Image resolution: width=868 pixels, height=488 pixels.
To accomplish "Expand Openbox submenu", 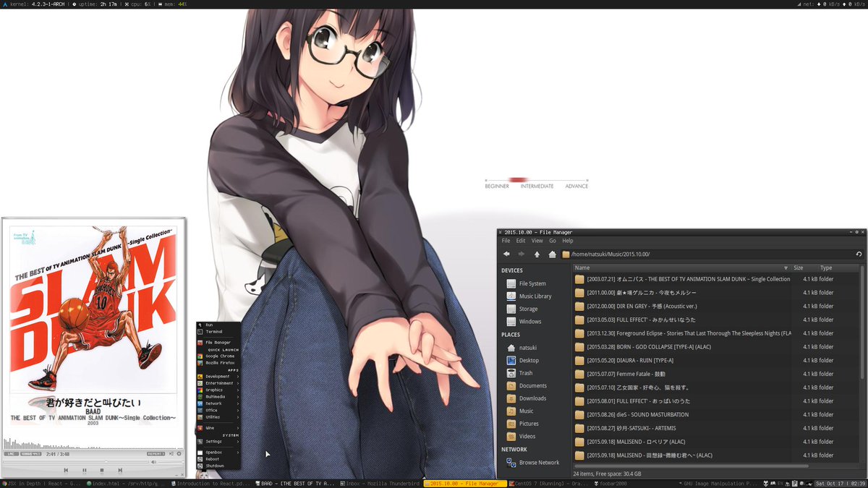I will click(218, 453).
